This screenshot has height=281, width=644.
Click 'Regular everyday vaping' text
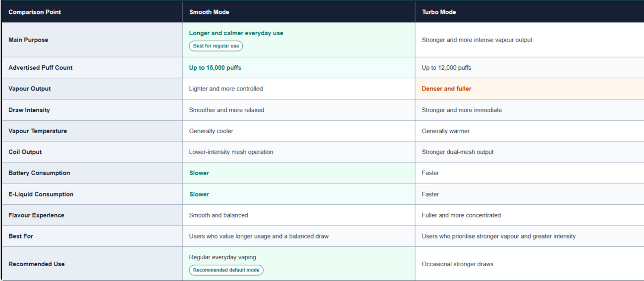222,257
